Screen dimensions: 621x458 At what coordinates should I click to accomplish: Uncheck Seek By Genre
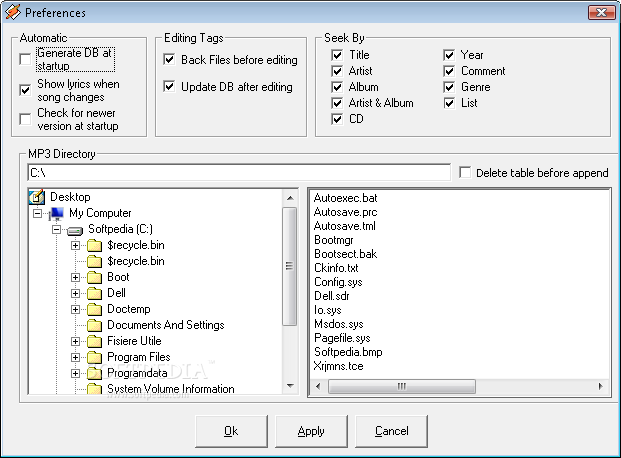click(x=449, y=87)
